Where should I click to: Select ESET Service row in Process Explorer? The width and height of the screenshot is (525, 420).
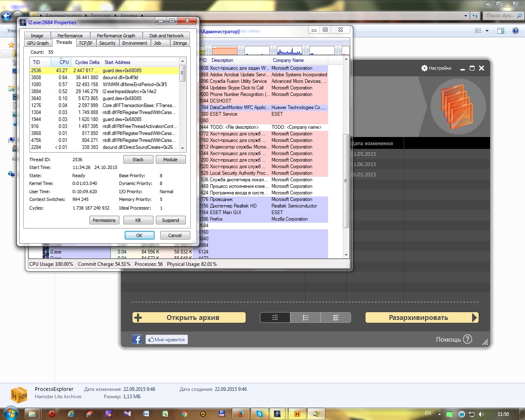(262, 114)
